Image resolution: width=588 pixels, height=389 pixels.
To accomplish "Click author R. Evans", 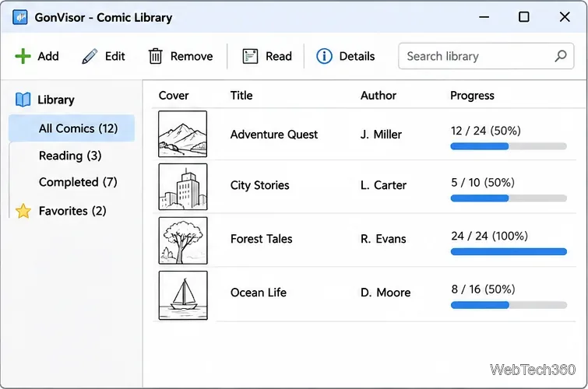I will pyautogui.click(x=383, y=239).
